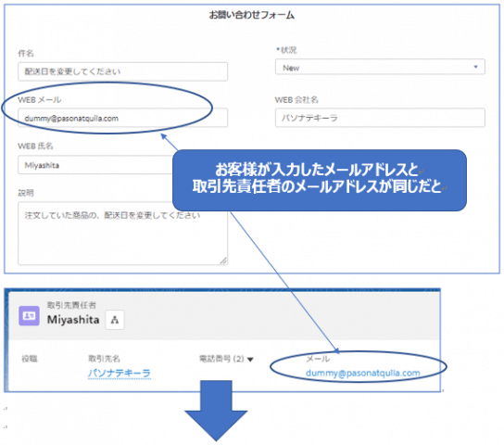Click the dropdown arrow in the status field
Viewport: 504px width, 445px height.
(x=475, y=67)
